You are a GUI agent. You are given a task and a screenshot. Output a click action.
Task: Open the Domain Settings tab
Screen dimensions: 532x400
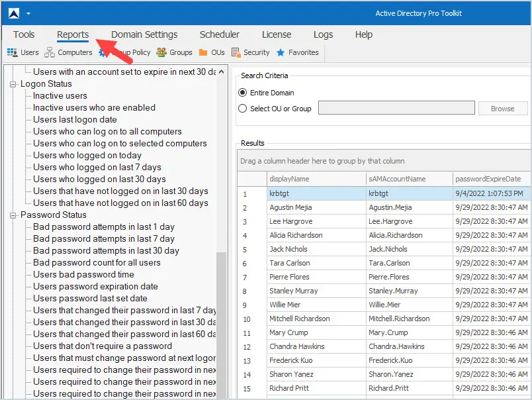point(144,34)
